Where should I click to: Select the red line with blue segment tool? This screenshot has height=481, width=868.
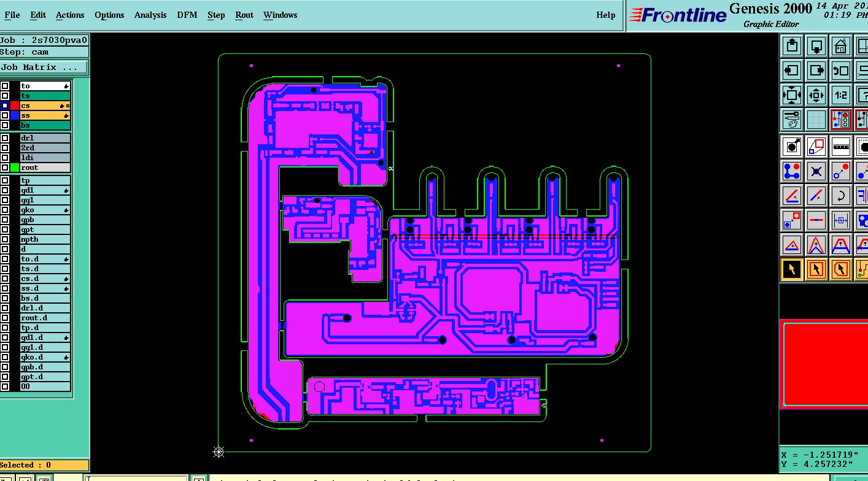pyautogui.click(x=816, y=220)
